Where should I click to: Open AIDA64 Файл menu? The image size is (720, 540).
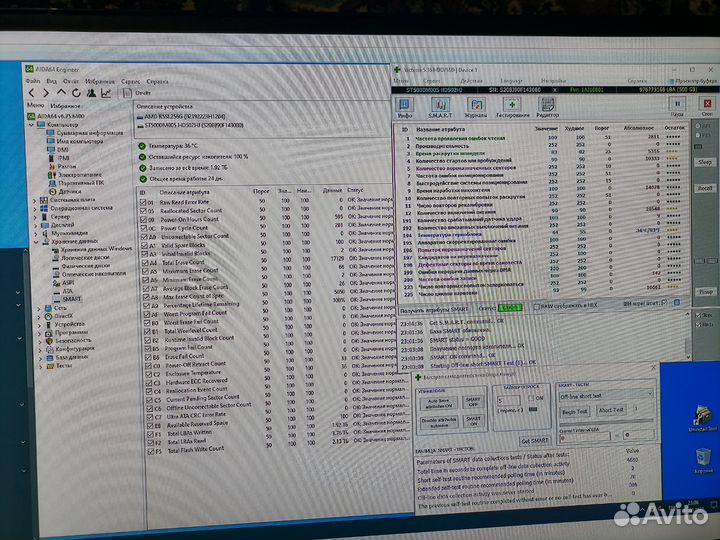point(33,81)
